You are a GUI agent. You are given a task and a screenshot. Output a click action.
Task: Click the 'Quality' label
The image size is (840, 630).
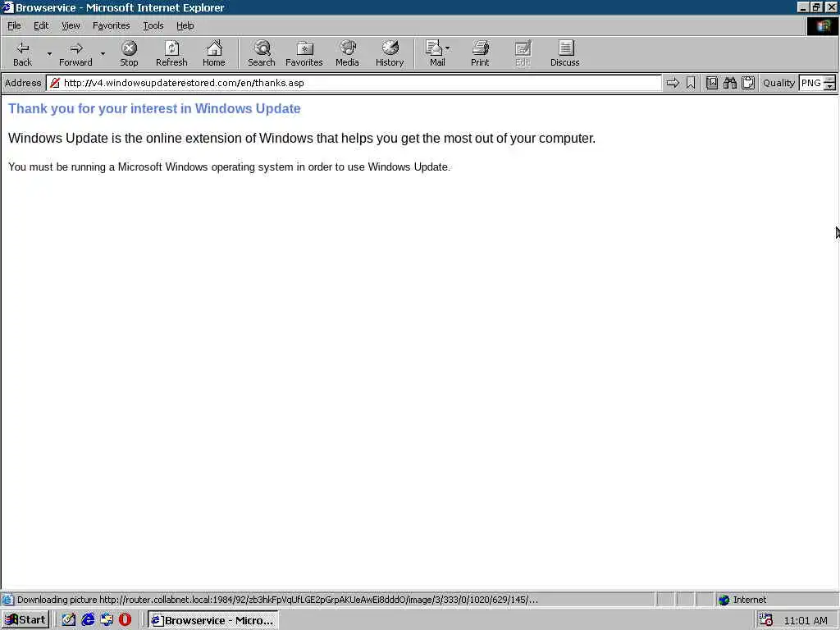pos(778,83)
